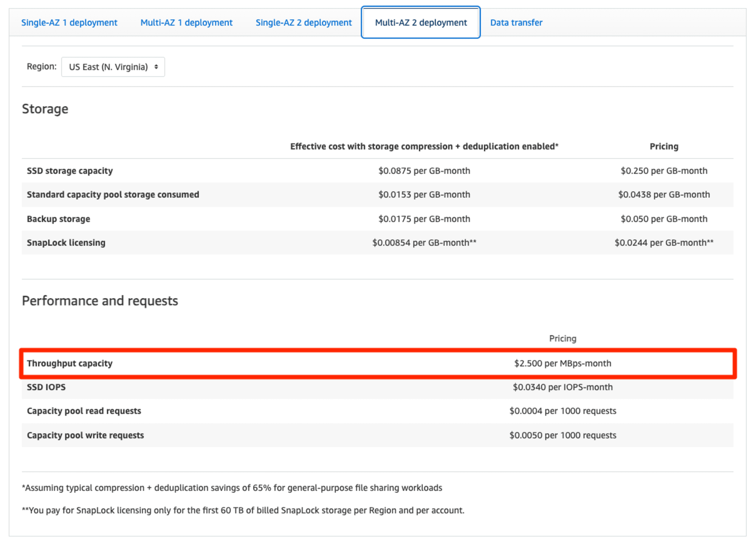Click $2.500 per MBps-month price
Screen dimensions: 756x544
click(x=562, y=363)
